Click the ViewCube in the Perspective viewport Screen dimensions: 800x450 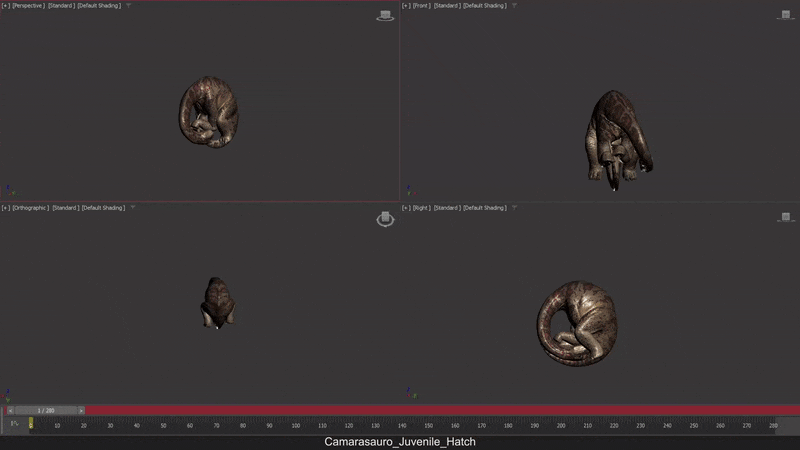click(385, 16)
